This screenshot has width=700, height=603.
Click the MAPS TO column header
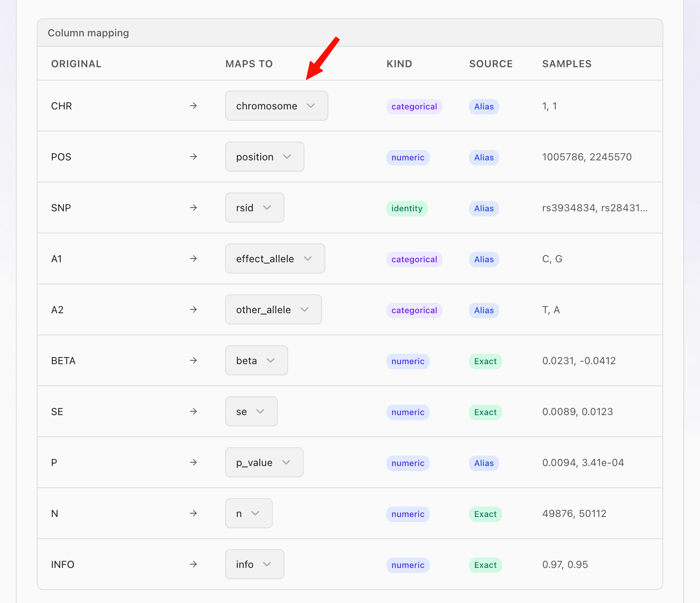(249, 64)
